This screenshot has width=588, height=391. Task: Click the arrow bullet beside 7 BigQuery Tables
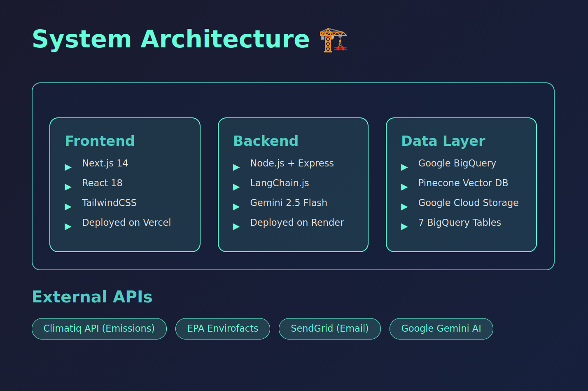point(404,227)
